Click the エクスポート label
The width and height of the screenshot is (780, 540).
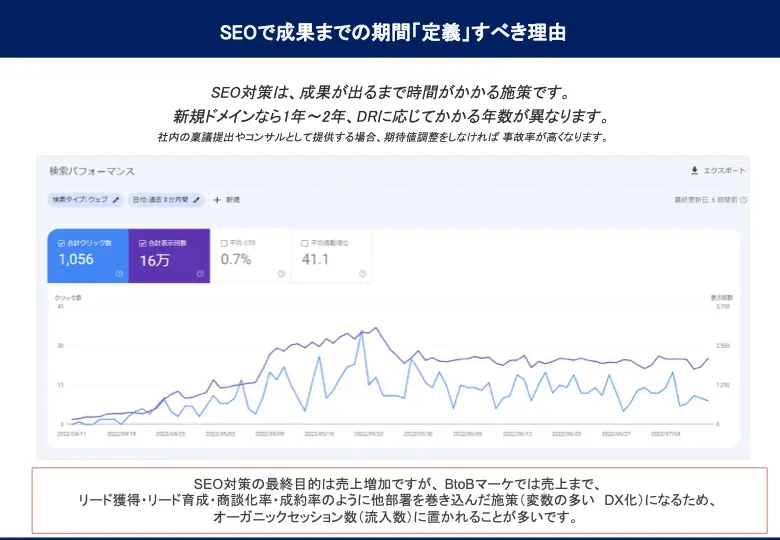click(x=724, y=171)
